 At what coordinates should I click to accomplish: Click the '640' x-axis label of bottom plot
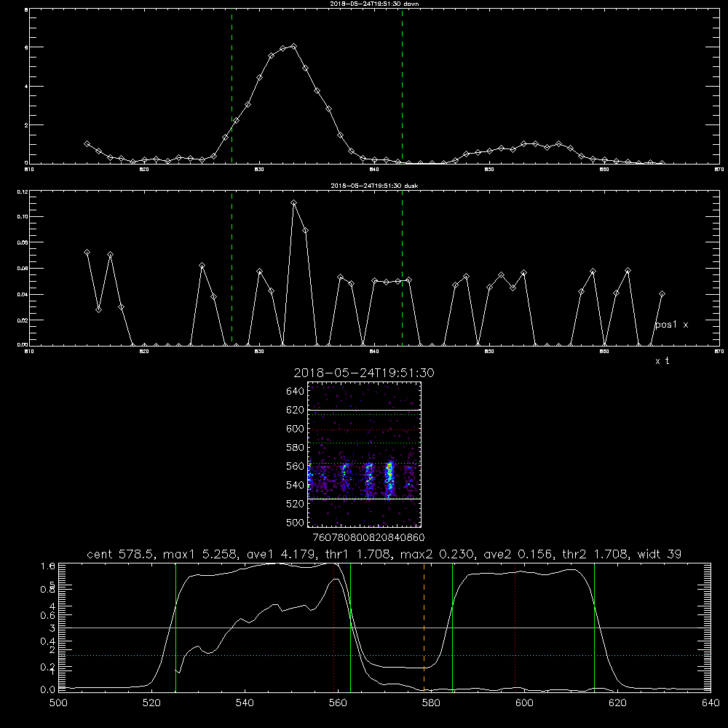(711, 703)
